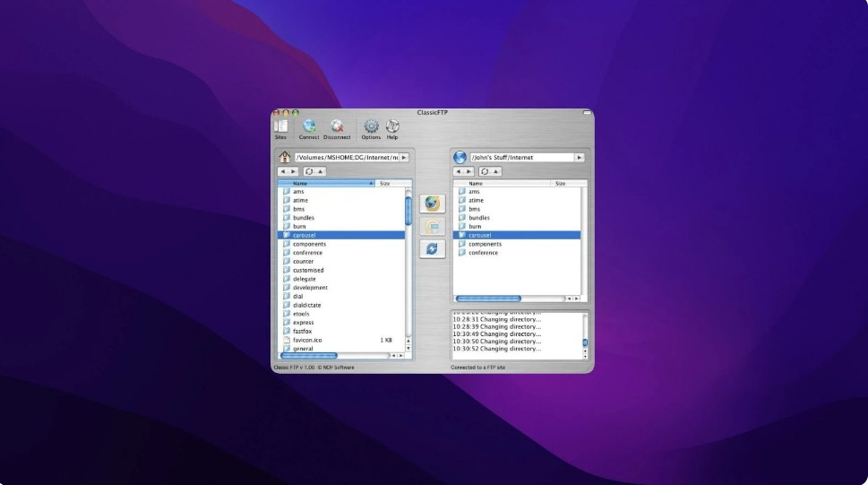This screenshot has width=868, height=485.
Task: Select the 'counter' folder
Action: (x=341, y=262)
